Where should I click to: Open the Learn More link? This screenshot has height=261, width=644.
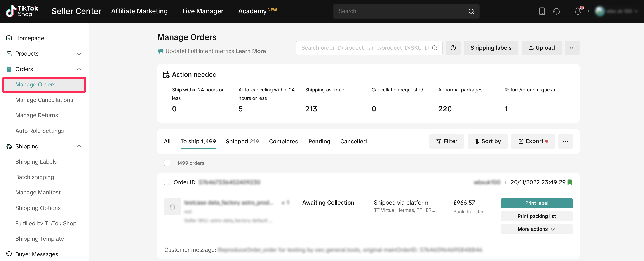251,51
